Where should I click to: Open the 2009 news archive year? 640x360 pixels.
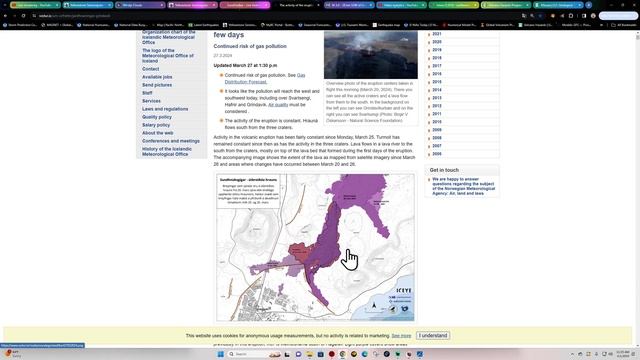tap(437, 130)
